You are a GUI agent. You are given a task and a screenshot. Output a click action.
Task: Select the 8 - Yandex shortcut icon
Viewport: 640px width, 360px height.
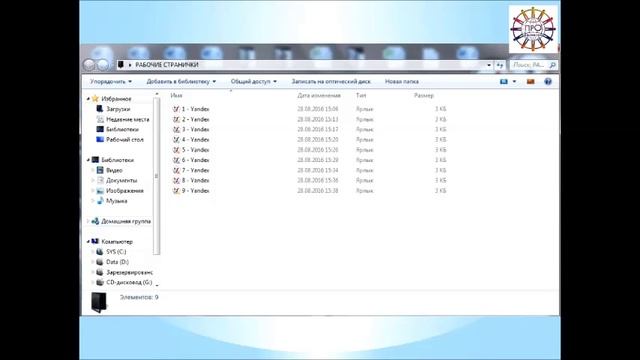(x=176, y=180)
